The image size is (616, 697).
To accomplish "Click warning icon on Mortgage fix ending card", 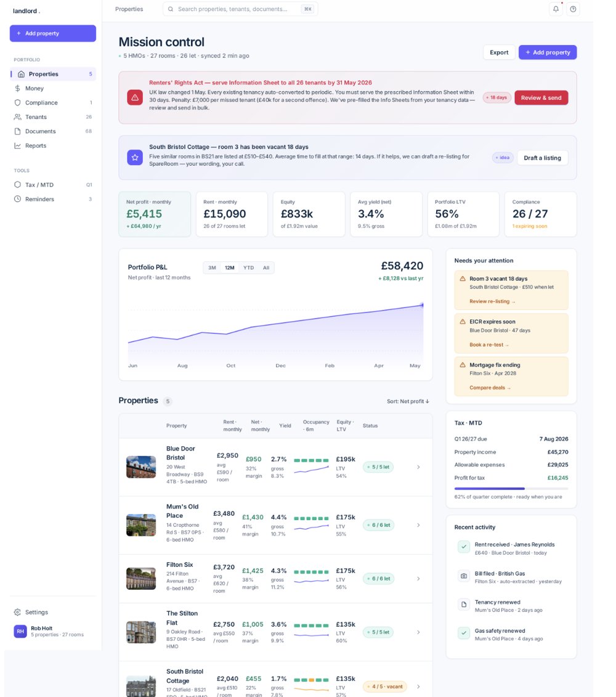I will pos(463,364).
